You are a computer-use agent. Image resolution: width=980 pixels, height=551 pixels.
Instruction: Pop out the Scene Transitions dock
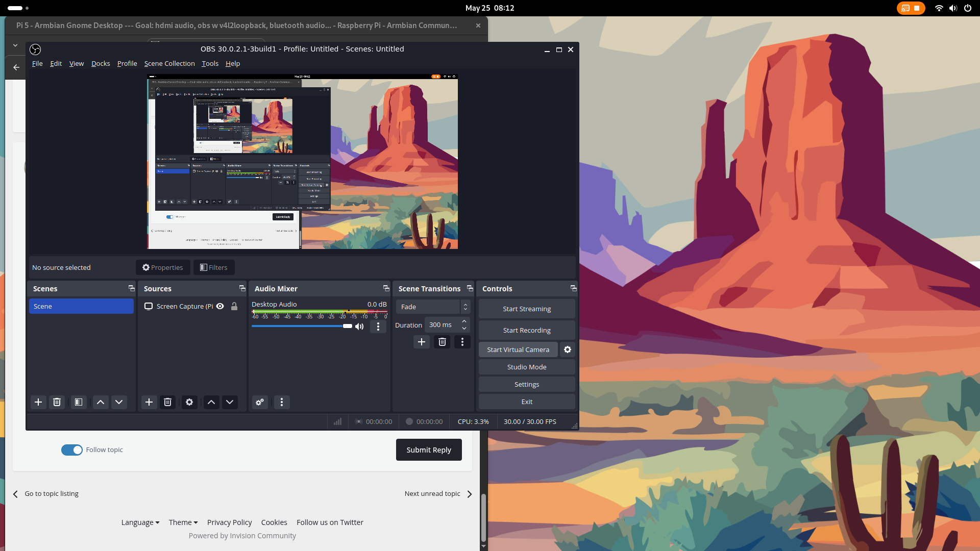pos(470,288)
